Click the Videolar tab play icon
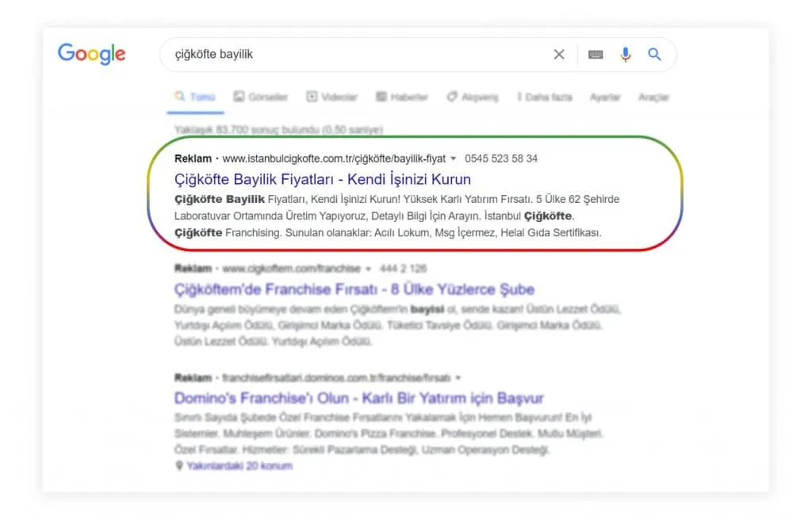The width and height of the screenshot is (812, 520). coord(312,97)
